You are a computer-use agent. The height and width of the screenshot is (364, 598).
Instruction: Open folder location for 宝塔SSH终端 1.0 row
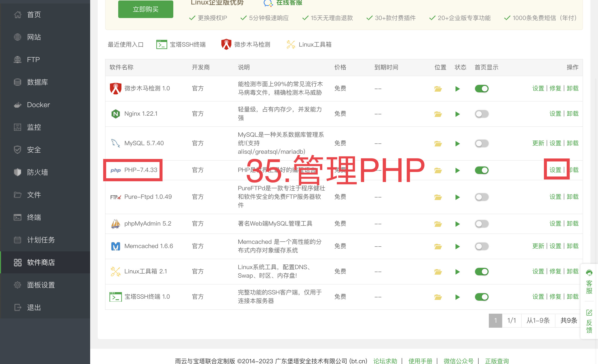[438, 297]
